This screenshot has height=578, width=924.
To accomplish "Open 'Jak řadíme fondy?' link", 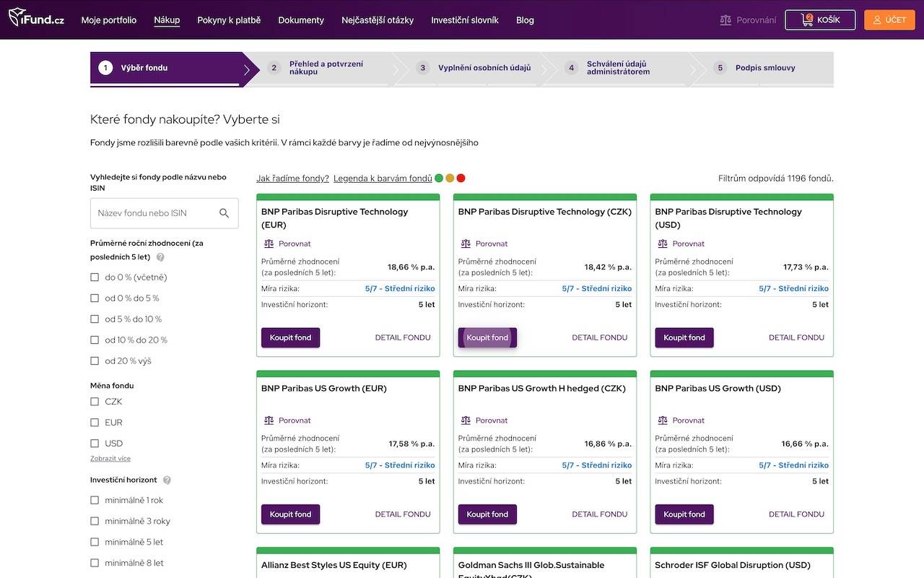I will click(292, 178).
